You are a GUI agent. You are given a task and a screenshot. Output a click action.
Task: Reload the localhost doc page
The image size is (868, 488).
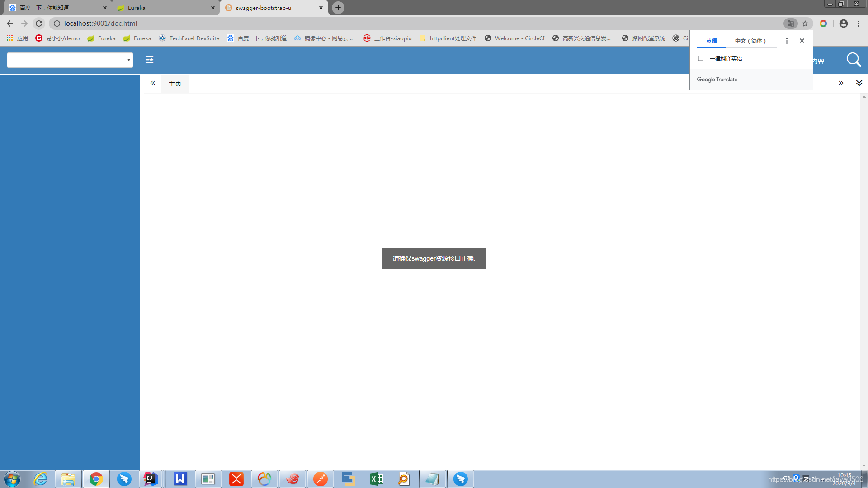tap(39, 23)
